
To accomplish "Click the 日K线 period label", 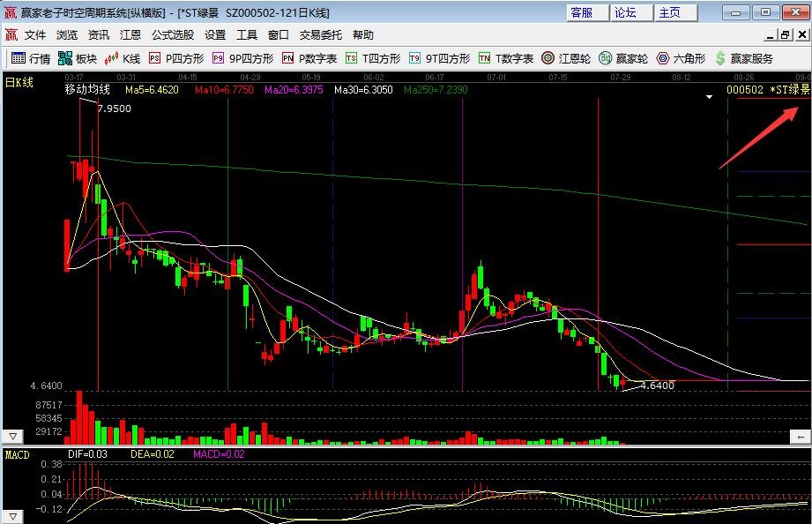I will click(x=19, y=82).
